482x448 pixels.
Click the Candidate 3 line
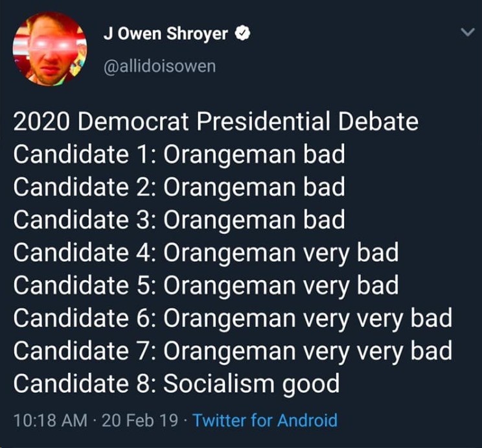[179, 220]
